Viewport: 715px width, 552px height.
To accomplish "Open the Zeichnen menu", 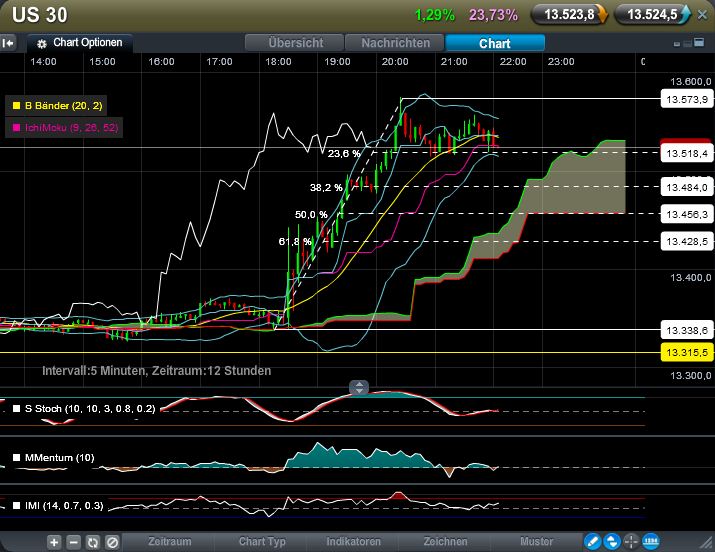I will [x=446, y=542].
